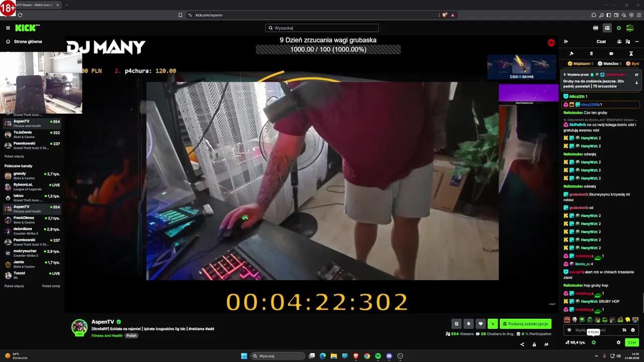The width and height of the screenshot is (644, 362).
Task: Open the mokrysuchar recommended channel
Action: click(32, 253)
